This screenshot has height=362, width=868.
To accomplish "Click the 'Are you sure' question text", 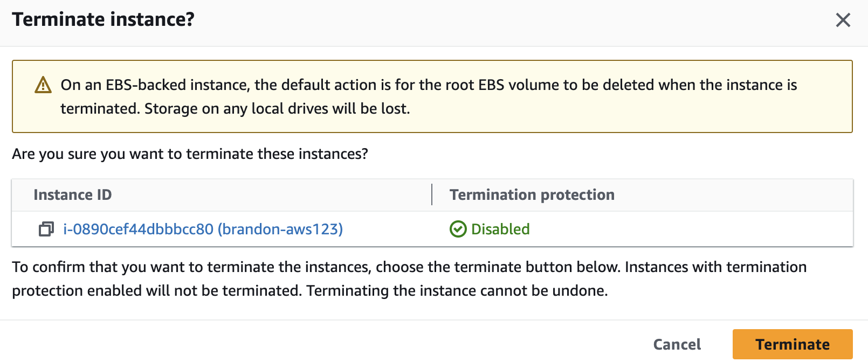I will (x=190, y=154).
